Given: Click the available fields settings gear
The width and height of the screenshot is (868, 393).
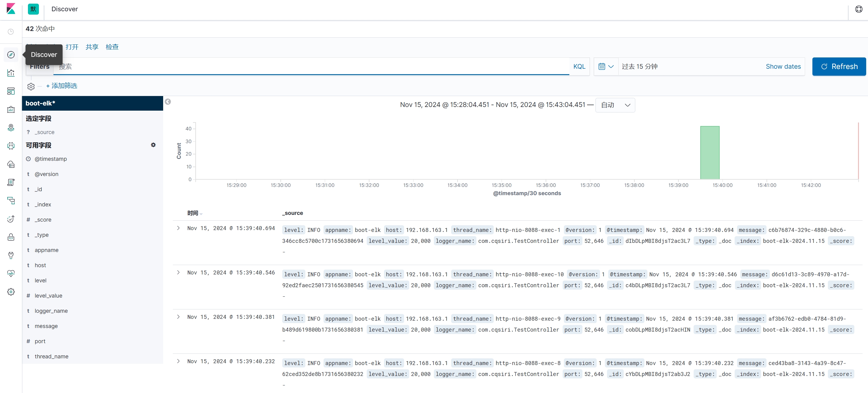Looking at the screenshot, I should click(x=153, y=145).
